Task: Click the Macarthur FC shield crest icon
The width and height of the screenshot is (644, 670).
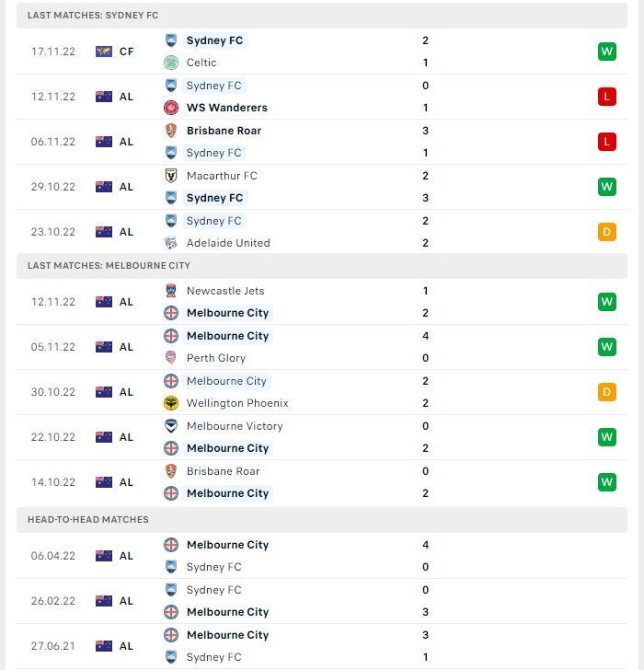Action: 171,176
